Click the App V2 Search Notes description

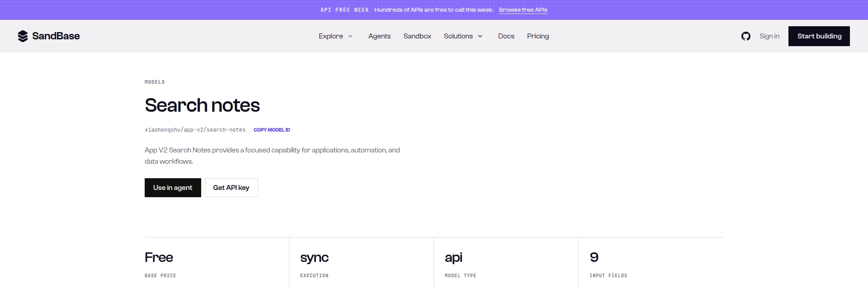click(272, 156)
